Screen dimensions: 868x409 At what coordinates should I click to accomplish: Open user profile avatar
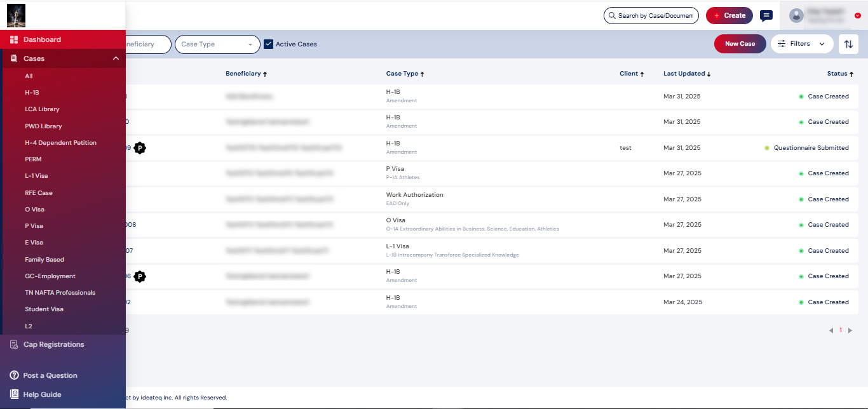pyautogui.click(x=796, y=16)
